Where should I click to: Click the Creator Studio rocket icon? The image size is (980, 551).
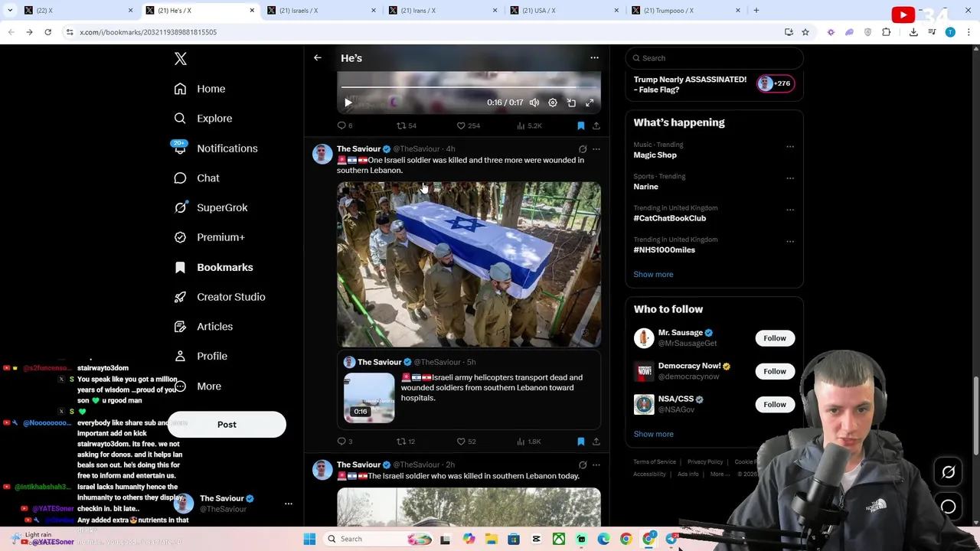(x=180, y=297)
